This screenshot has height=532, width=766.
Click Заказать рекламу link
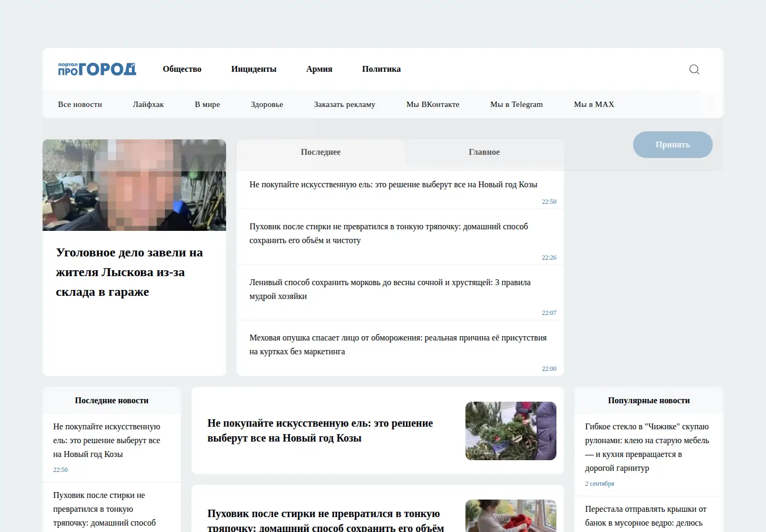point(345,104)
